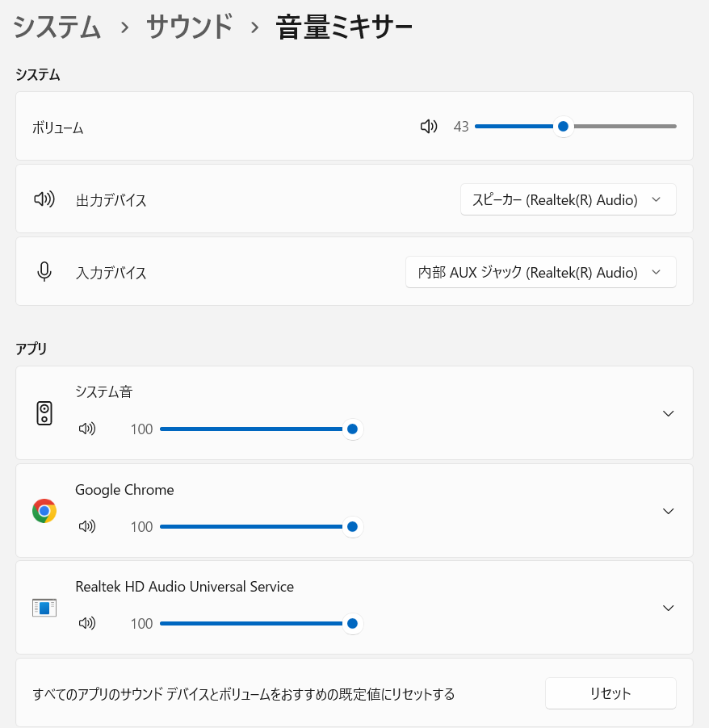Mute Google Chrome via its speaker icon
Viewport: 709px width, 728px height.
(87, 526)
